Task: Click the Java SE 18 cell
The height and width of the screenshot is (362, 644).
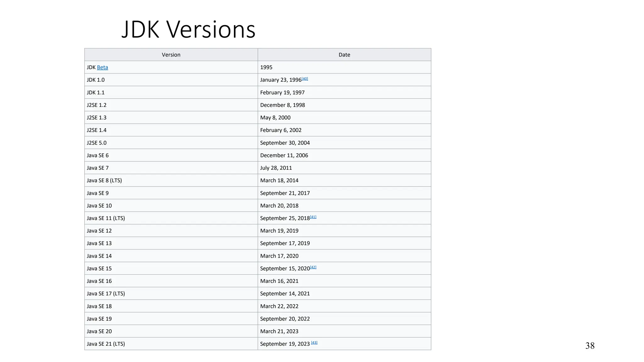Action: pos(171,306)
